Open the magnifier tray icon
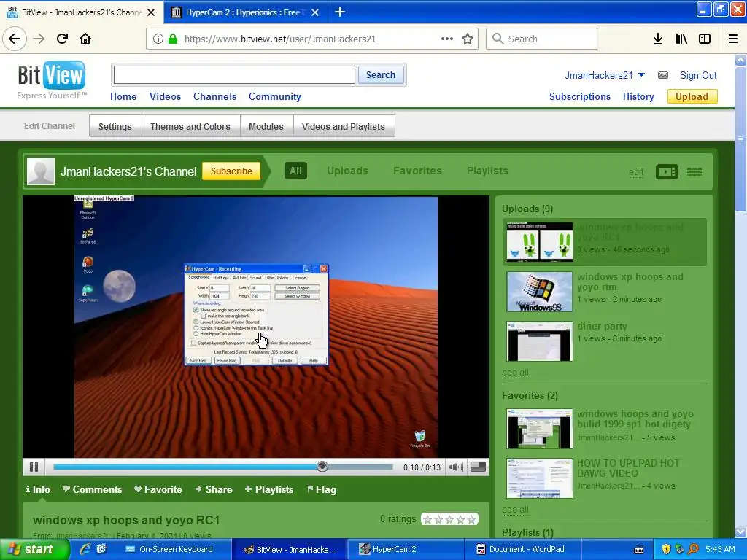This screenshot has height=560, width=747. click(694, 549)
